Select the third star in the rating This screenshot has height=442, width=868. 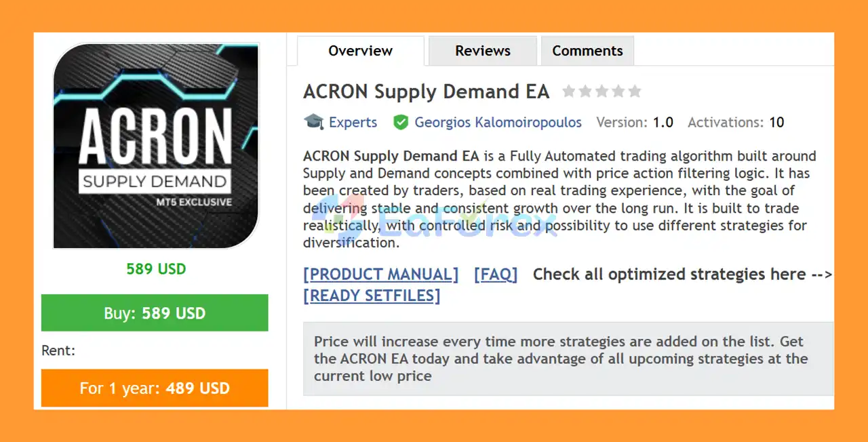603,91
